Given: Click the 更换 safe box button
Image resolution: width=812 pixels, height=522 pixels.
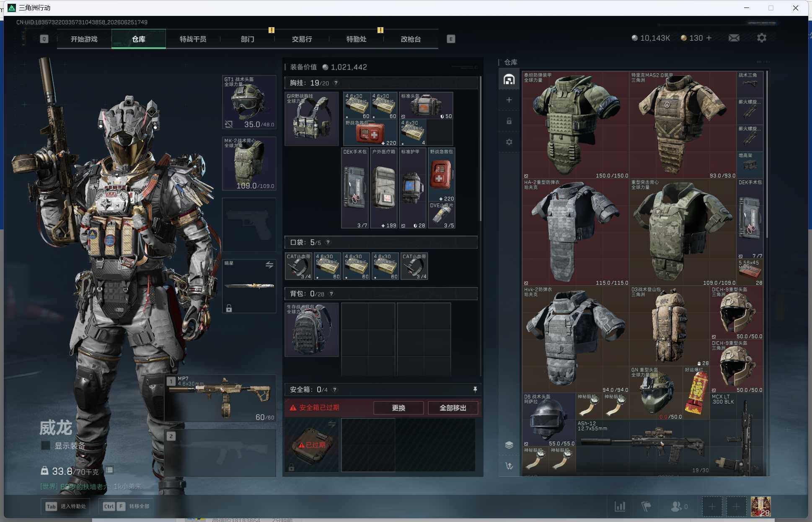Looking at the screenshot, I should pos(398,408).
